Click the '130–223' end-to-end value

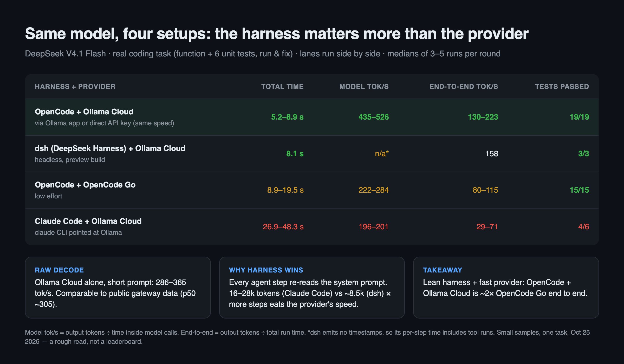[483, 117]
